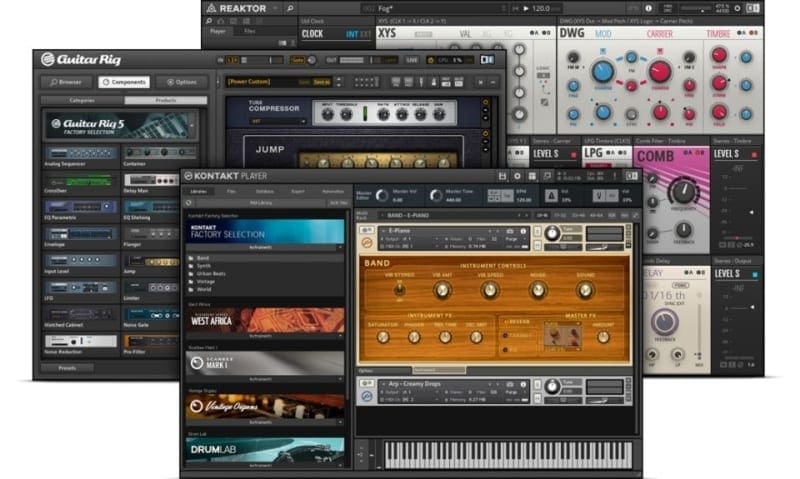The width and height of the screenshot is (800, 479).
Task: Click Reaktor header search magnifier
Action: [x=290, y=8]
